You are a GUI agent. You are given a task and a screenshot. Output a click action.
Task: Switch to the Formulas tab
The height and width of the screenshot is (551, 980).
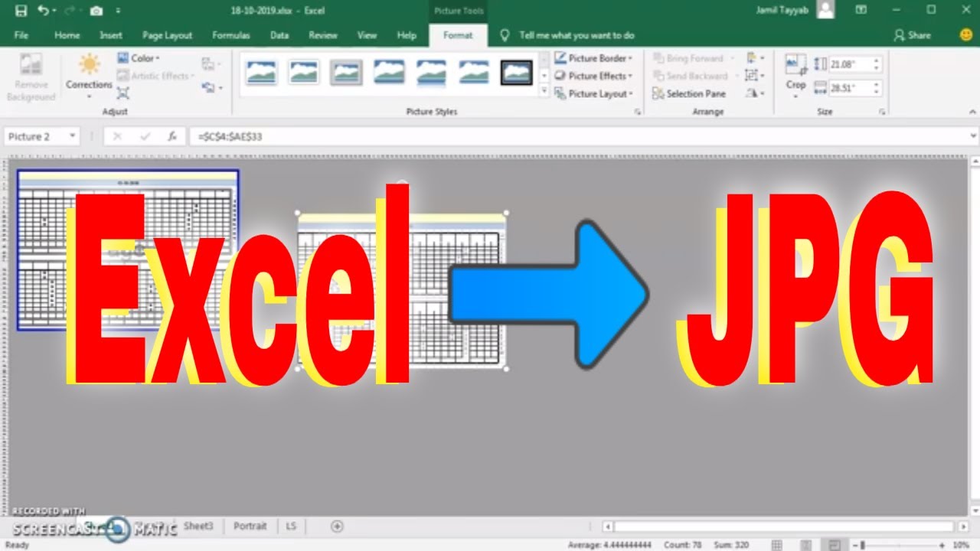(x=231, y=35)
